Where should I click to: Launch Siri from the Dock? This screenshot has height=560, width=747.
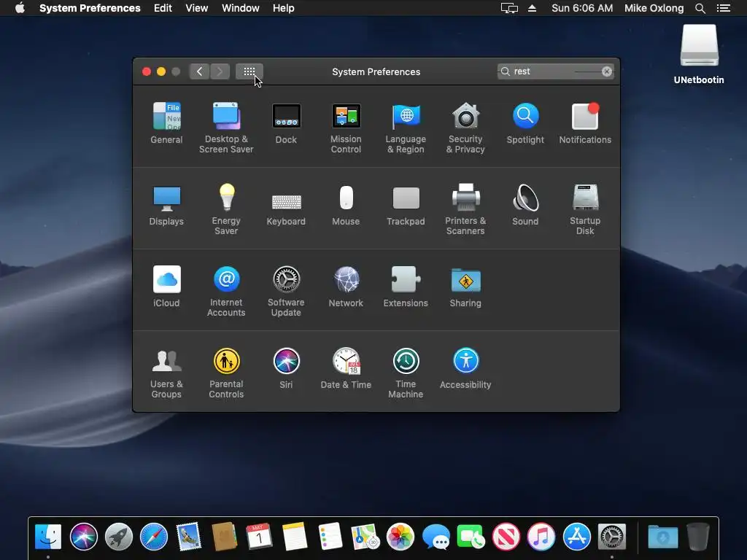[x=83, y=537]
